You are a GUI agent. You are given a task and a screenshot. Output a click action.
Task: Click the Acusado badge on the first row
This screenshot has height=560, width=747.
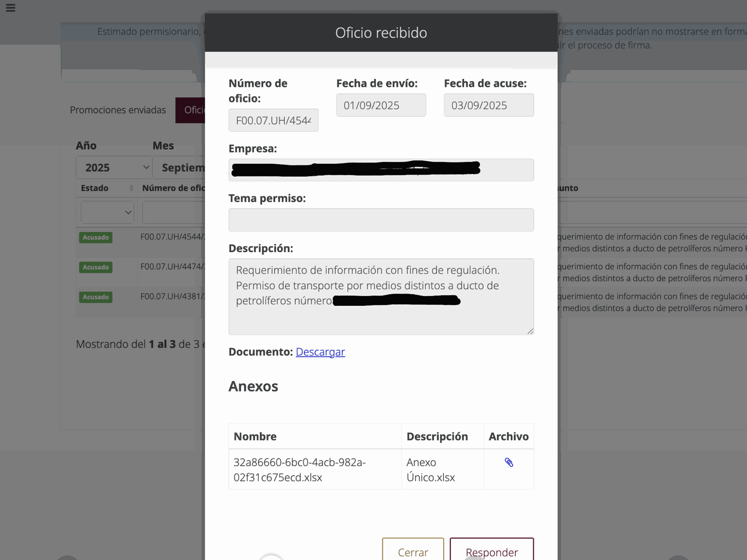click(95, 237)
